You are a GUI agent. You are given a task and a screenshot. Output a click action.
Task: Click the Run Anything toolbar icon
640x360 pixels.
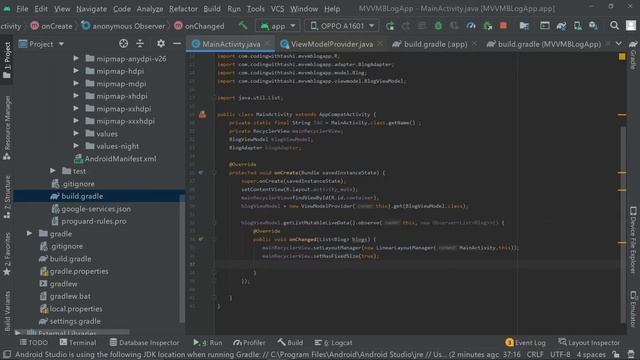pyautogui.click(x=544, y=26)
